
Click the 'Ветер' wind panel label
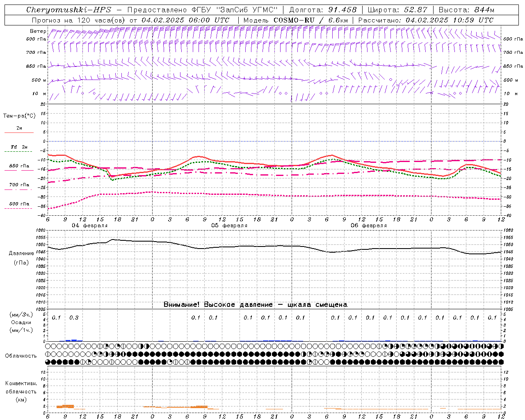38,31
